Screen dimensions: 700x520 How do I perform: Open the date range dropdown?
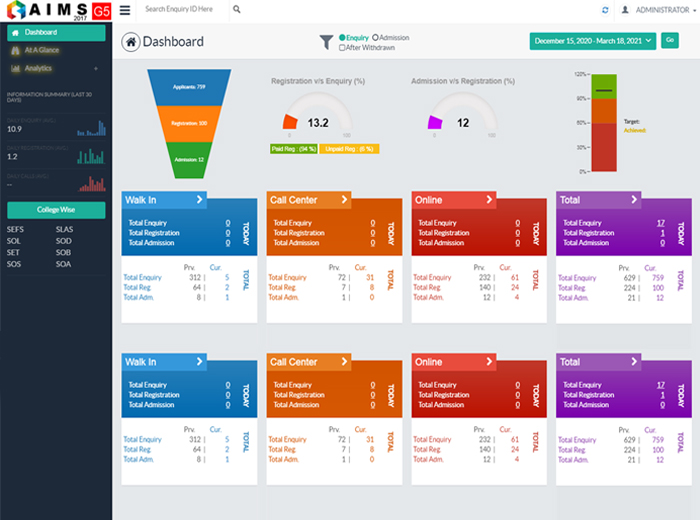tap(592, 41)
